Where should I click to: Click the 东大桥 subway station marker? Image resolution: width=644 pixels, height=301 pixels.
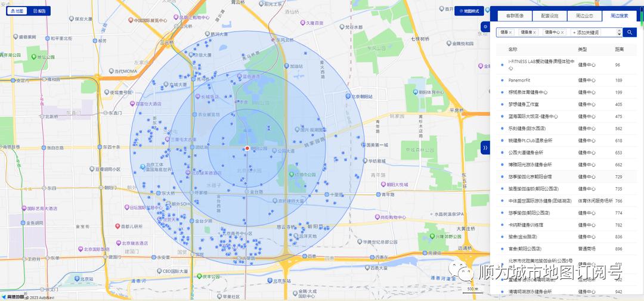pos(158,193)
